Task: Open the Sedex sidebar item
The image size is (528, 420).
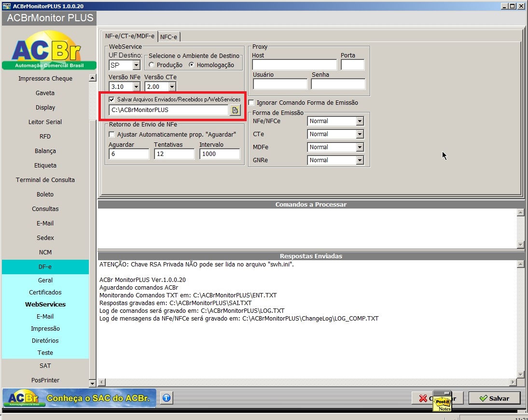Action: click(x=45, y=238)
